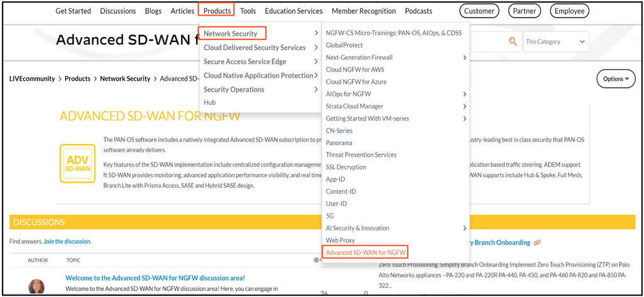644x297 pixels.
Task: Open the Options dropdown button
Action: [616, 78]
